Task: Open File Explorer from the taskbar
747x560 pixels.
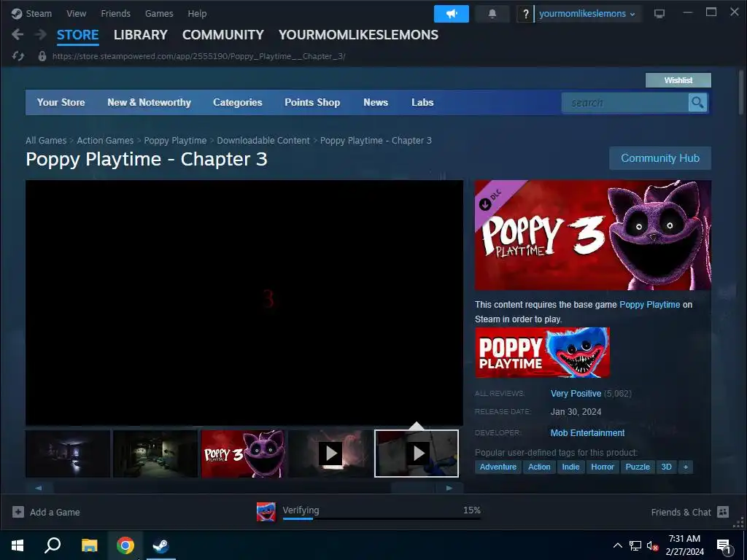Action: (89, 545)
